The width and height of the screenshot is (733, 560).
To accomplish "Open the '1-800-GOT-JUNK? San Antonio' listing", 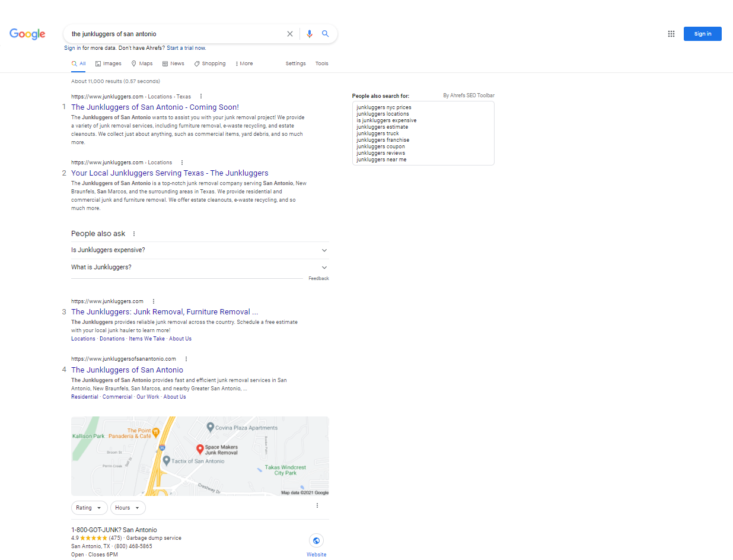I will pos(114,530).
